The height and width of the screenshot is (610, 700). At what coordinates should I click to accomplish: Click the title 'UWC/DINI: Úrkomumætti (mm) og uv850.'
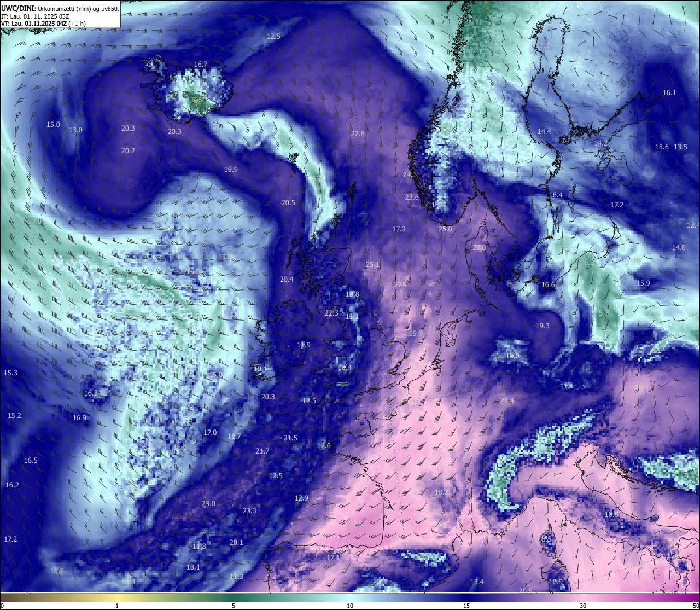pos(60,8)
